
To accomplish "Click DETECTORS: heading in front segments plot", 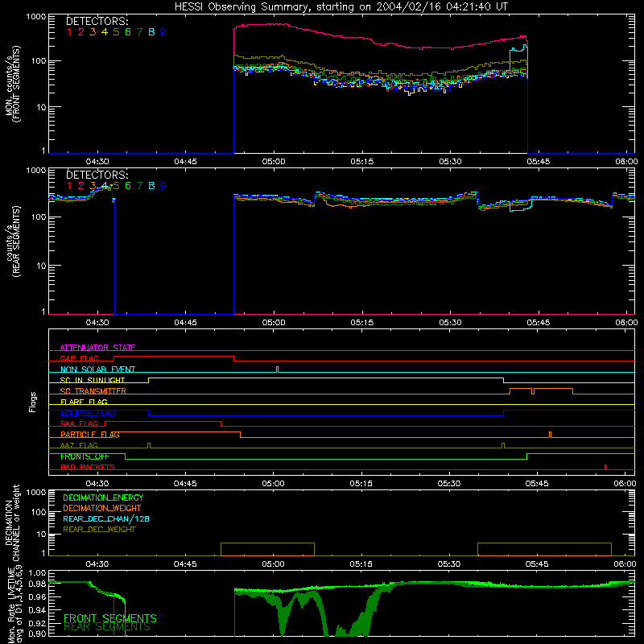I will 97,21.
